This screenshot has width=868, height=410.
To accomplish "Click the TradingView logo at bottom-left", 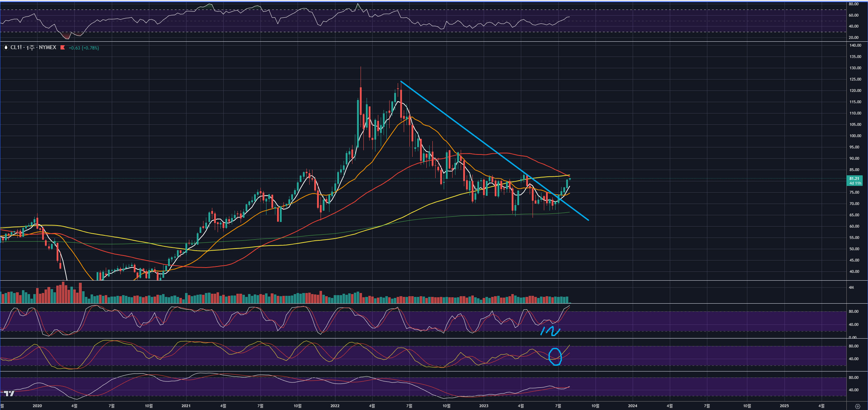I will coord(9,393).
